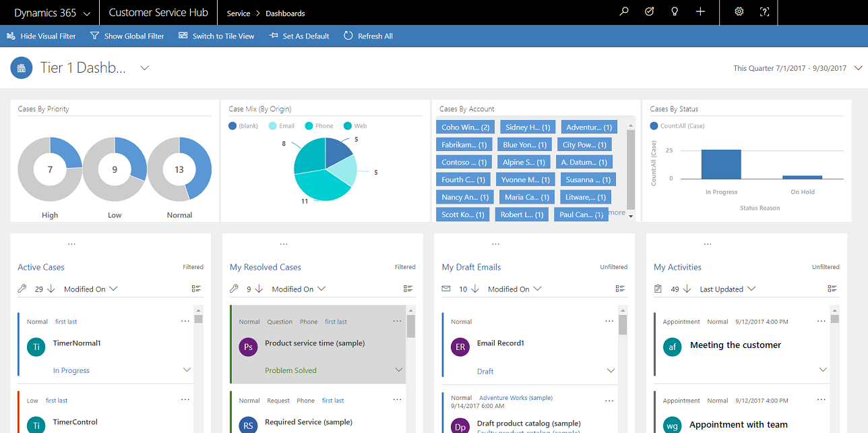The width and height of the screenshot is (868, 433).
Task: Open the Settings gear menu
Action: click(739, 11)
